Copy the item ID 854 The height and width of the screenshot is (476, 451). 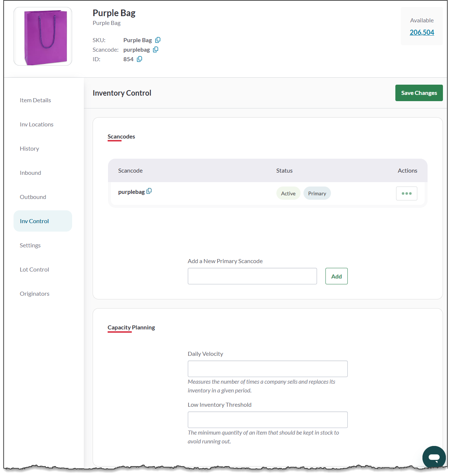139,59
